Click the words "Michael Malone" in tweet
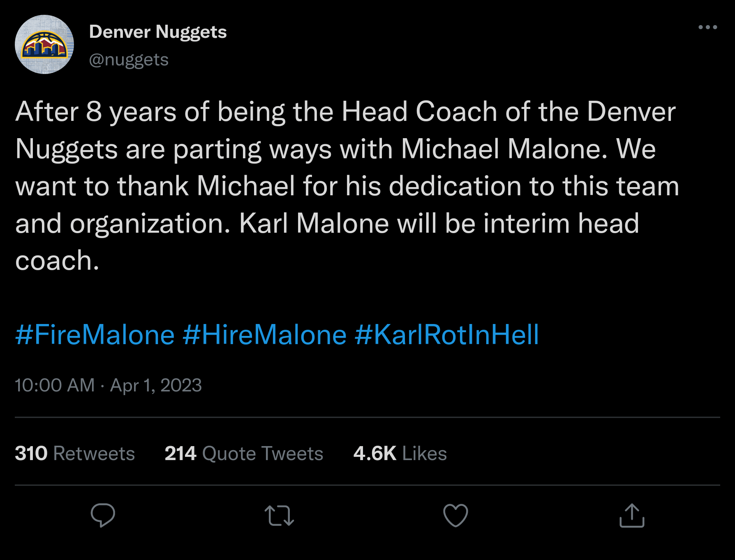Viewport: 735px width, 560px height. coord(504,148)
